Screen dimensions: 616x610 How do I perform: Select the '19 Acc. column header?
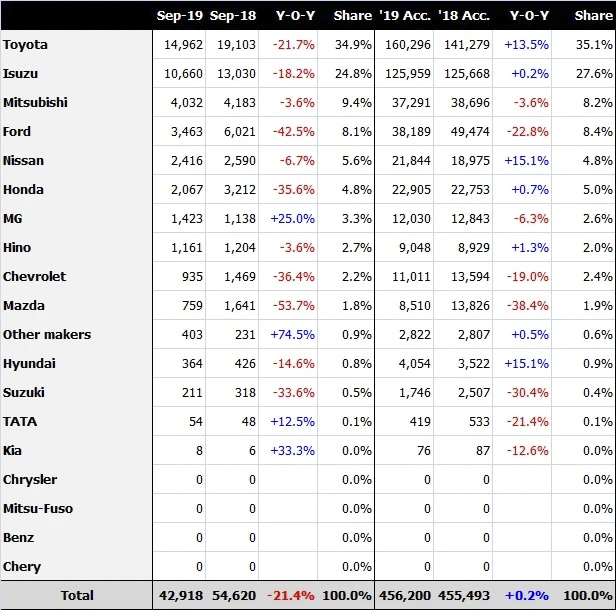point(405,16)
